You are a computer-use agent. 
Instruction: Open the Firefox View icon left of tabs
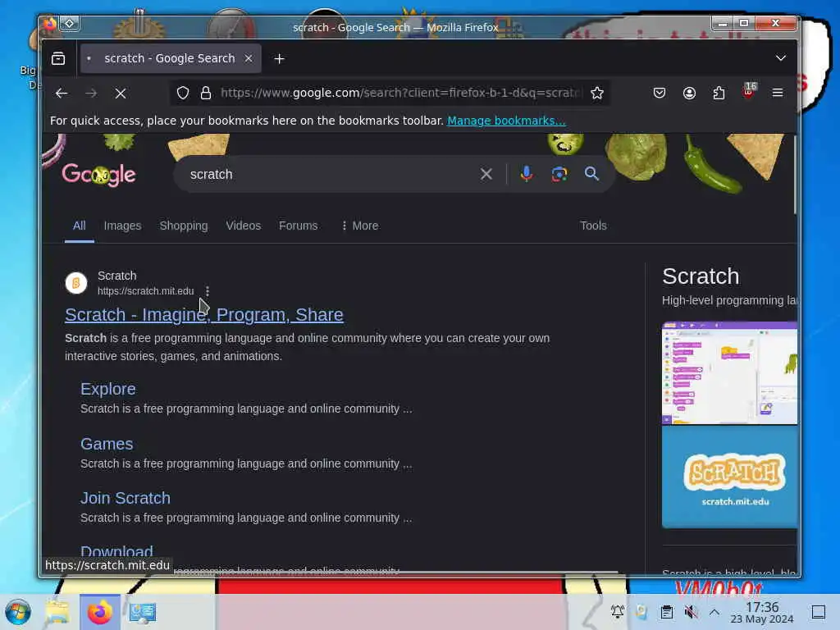pyautogui.click(x=58, y=58)
